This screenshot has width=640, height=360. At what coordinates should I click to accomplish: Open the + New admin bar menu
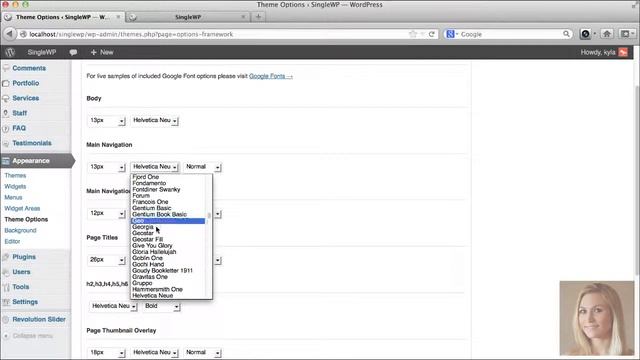coord(102,52)
